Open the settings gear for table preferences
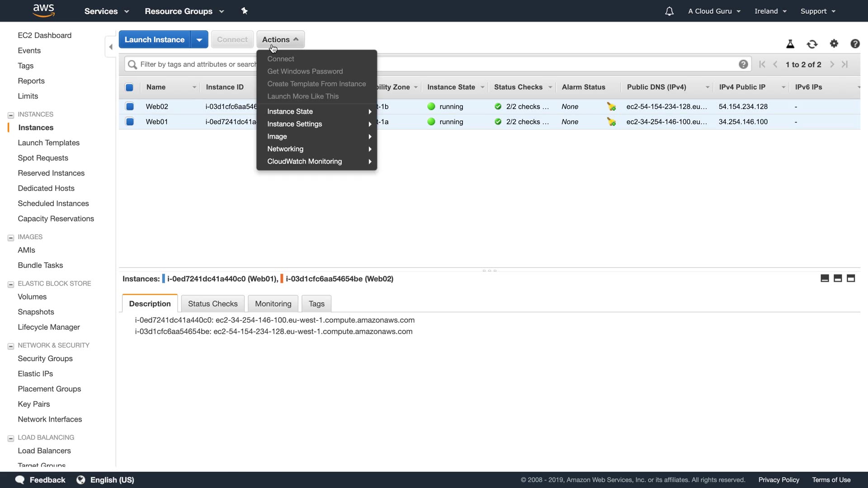The width and height of the screenshot is (868, 488). tap(834, 43)
